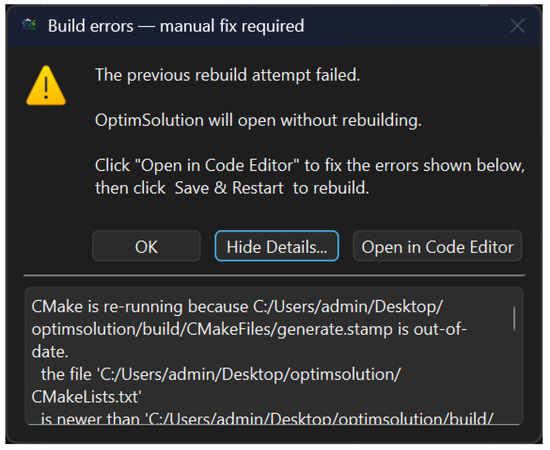
Task: Click the "previous rebuild attempt failed" message
Action: [228, 75]
